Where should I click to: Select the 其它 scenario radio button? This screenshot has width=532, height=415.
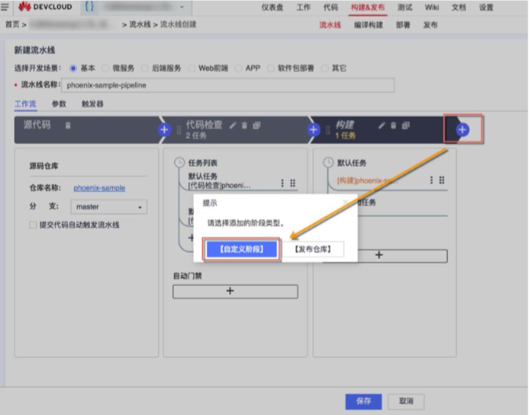click(325, 68)
